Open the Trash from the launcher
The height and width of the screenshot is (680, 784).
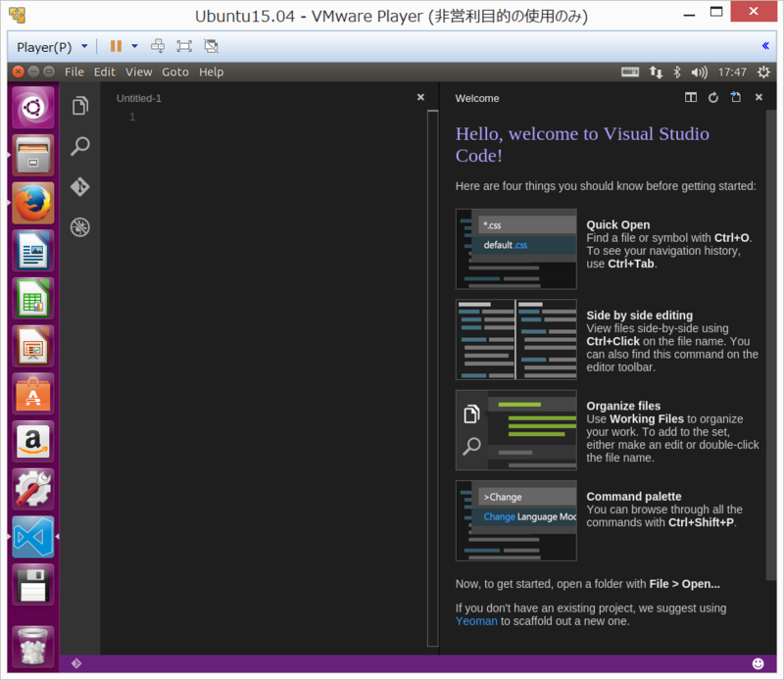pyautogui.click(x=33, y=647)
